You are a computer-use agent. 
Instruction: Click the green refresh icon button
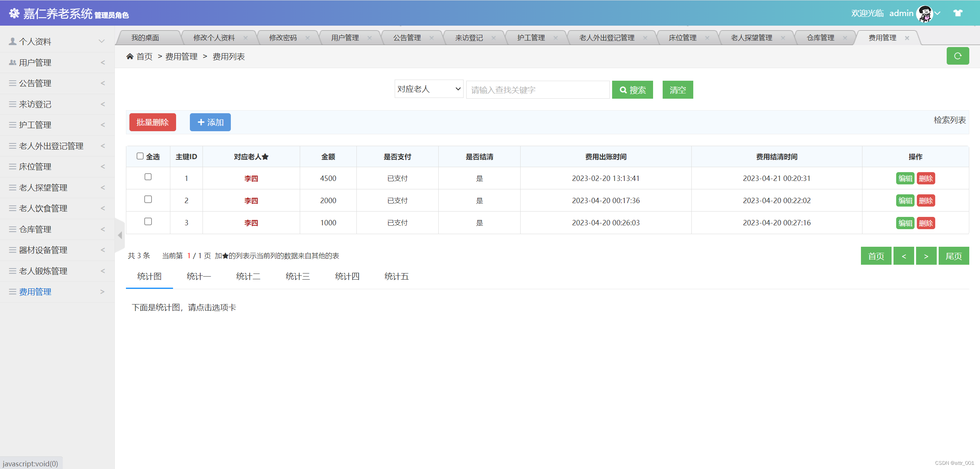pos(957,56)
